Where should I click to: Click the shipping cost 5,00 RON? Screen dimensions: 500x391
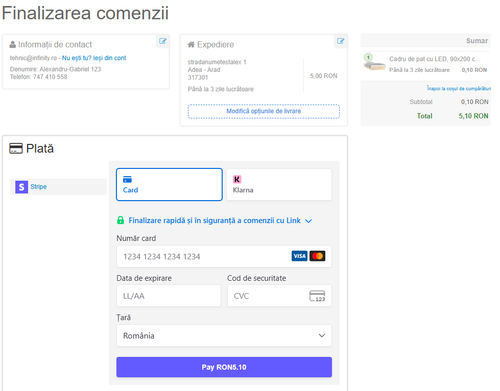click(x=324, y=76)
